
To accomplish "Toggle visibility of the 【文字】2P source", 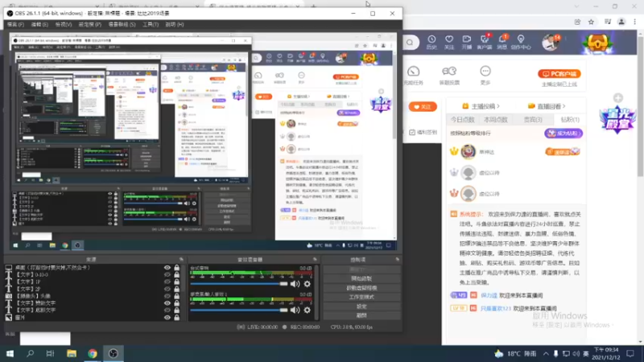I will point(167,289).
